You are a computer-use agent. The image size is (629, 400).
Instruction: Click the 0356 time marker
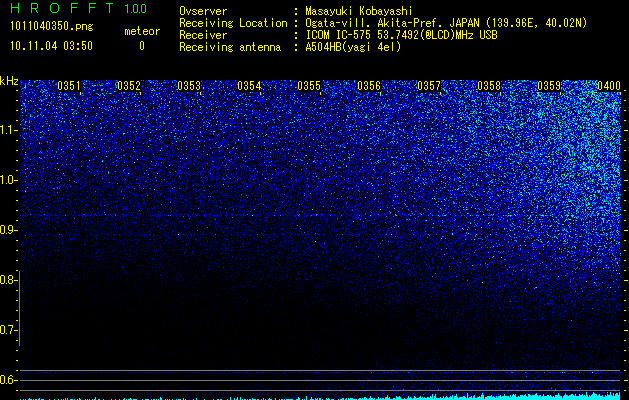pyautogui.click(x=369, y=86)
